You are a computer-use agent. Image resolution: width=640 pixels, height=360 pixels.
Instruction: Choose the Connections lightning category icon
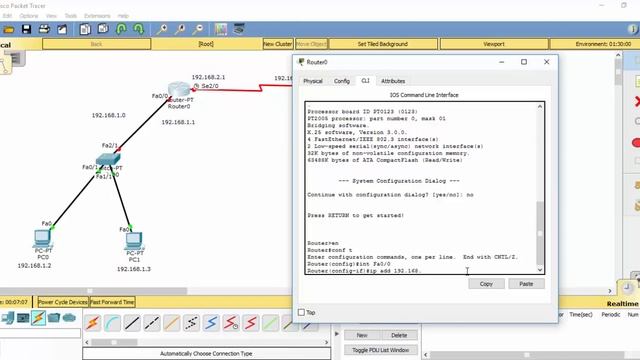tap(38, 318)
